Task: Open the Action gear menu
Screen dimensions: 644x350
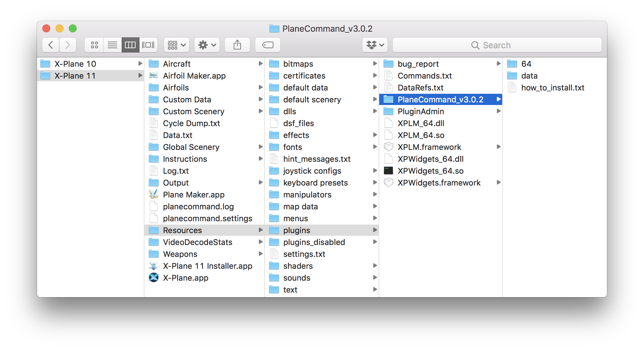Action: [x=206, y=45]
